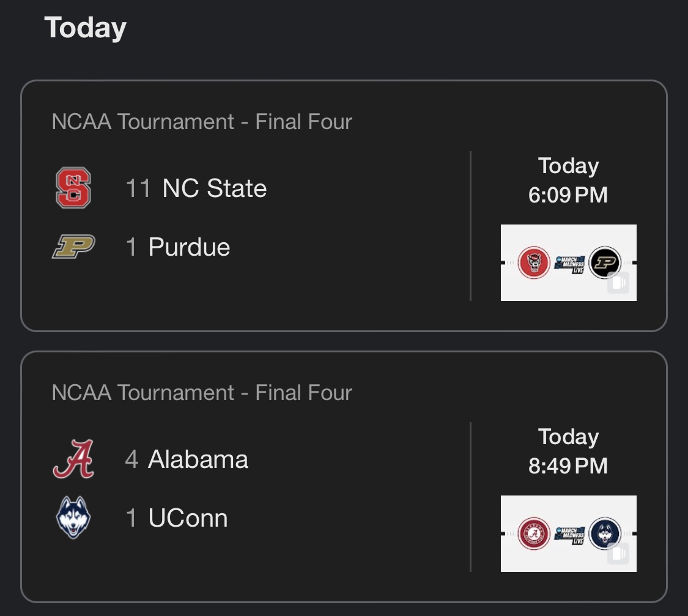Click the 6:09 PM game time
The image size is (688, 616).
tap(568, 195)
